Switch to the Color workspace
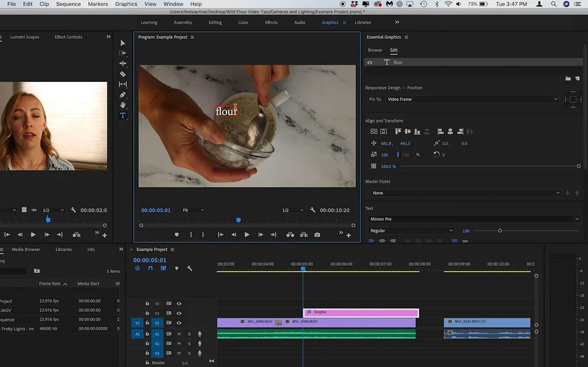 pyautogui.click(x=243, y=22)
